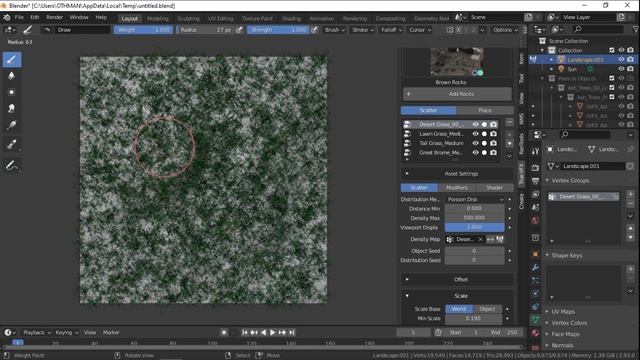Select the Gradient weight tool
640x360 pixels.
(x=12, y=125)
